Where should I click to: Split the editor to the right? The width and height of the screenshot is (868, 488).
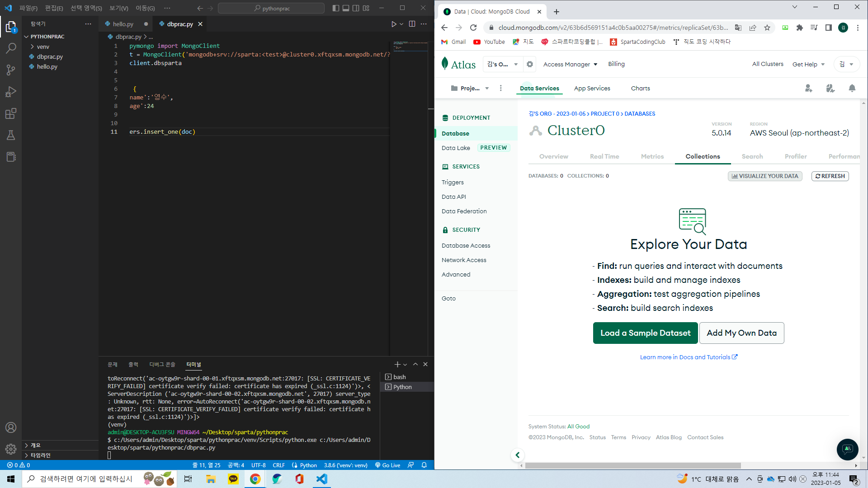(412, 24)
